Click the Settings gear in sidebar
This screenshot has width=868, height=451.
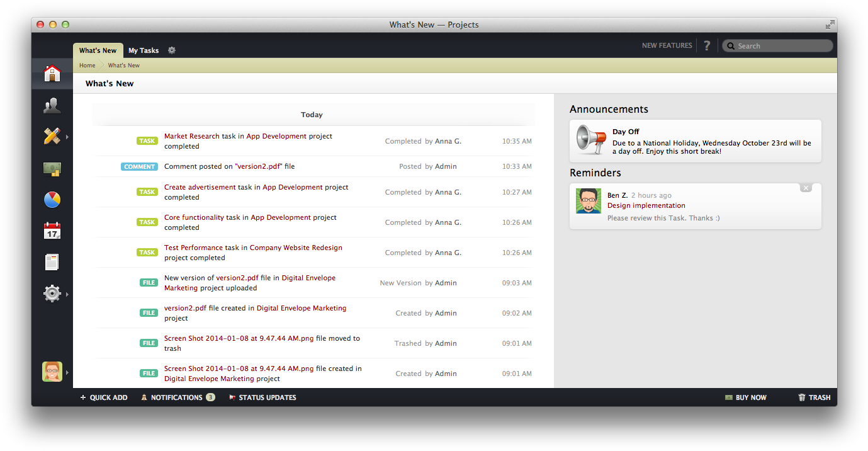52,293
